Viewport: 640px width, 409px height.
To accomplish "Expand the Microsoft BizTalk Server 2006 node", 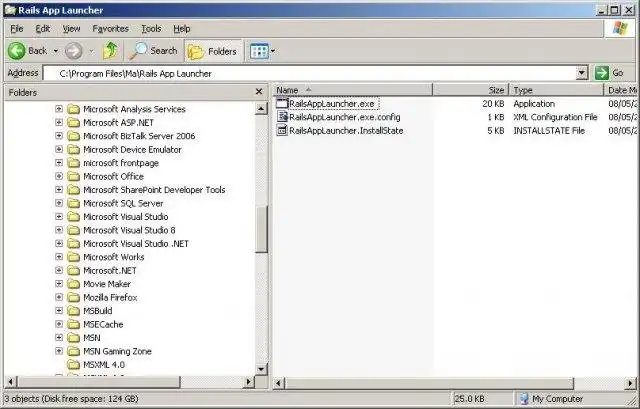I will (59, 136).
